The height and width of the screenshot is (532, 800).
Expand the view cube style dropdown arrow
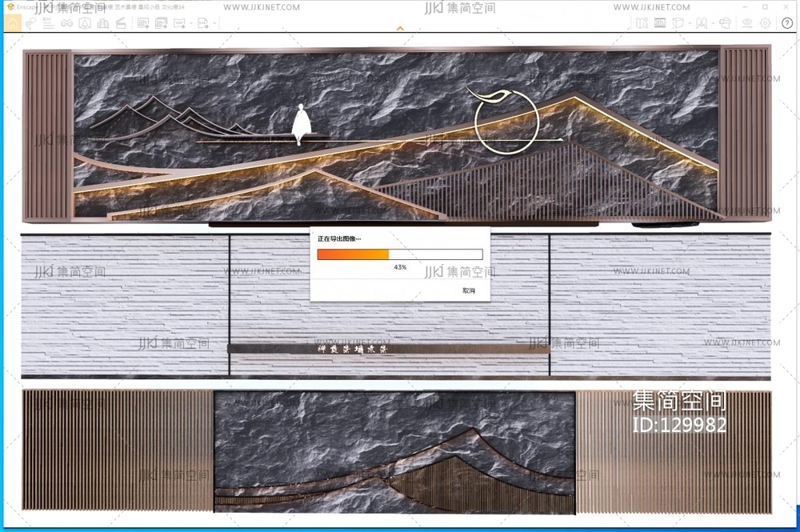[x=688, y=24]
